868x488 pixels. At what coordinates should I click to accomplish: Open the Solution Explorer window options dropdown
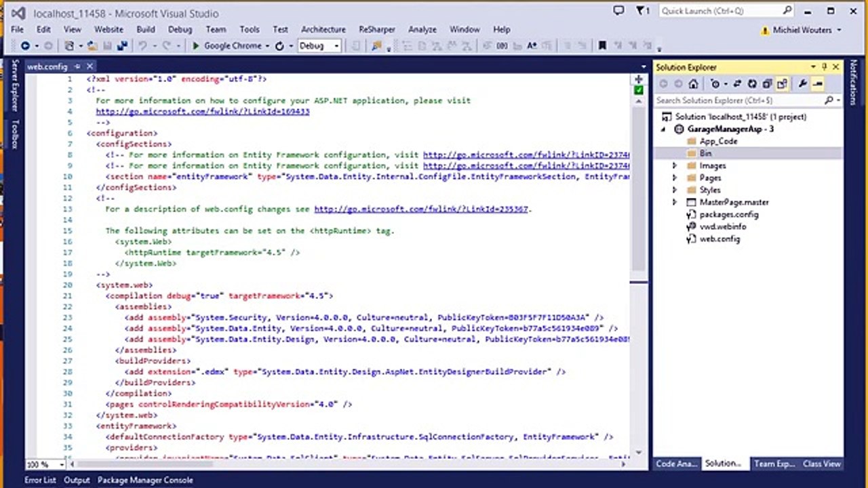pos(814,67)
